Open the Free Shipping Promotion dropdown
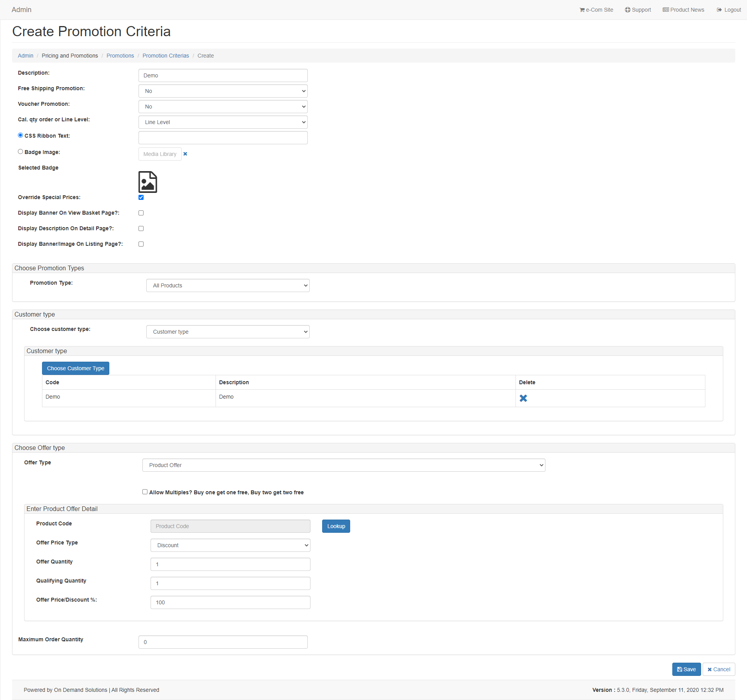The width and height of the screenshot is (747, 700). 223,91
